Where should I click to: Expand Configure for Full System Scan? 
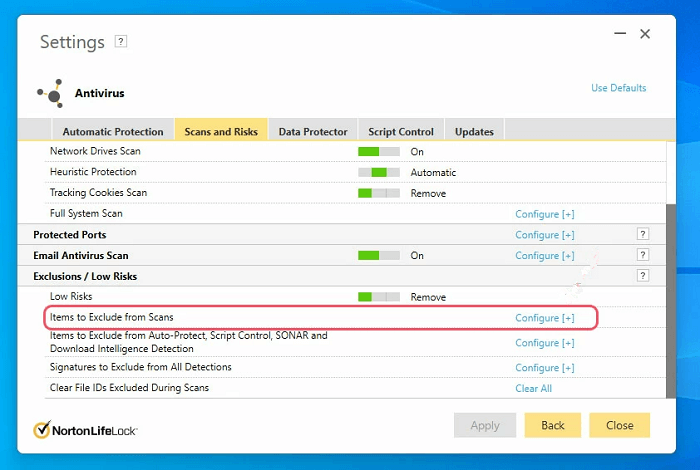point(545,214)
